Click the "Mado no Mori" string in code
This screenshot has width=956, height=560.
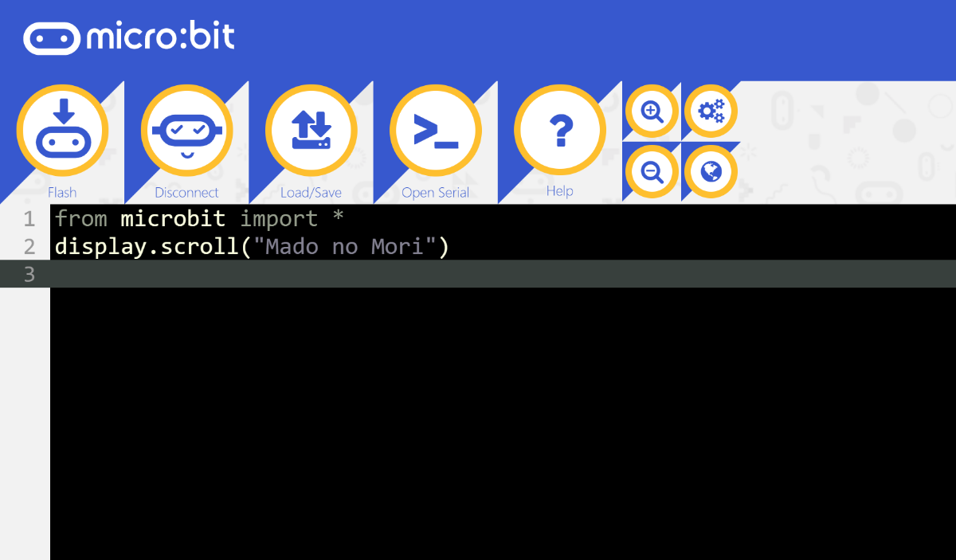345,246
